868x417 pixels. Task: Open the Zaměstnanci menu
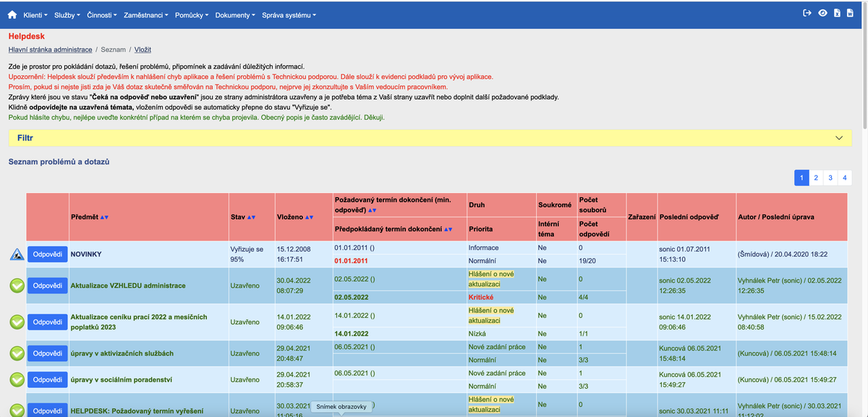pyautogui.click(x=146, y=15)
